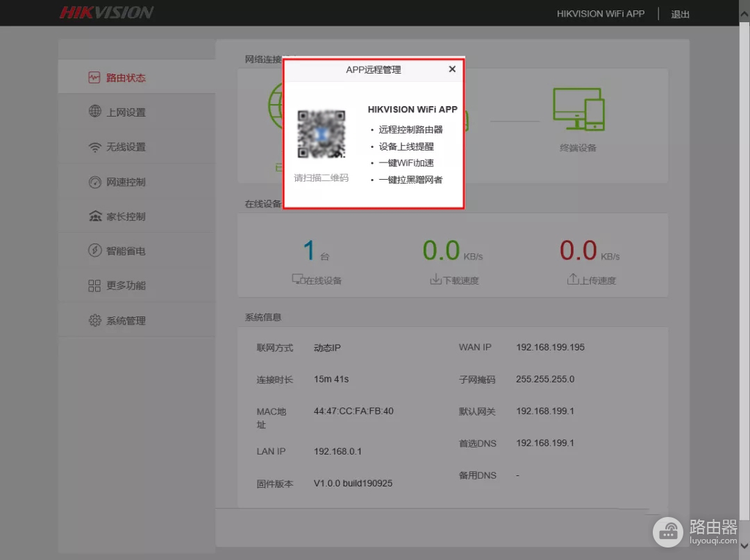Select the 联网方式 动态IP entry

[x=326, y=348]
